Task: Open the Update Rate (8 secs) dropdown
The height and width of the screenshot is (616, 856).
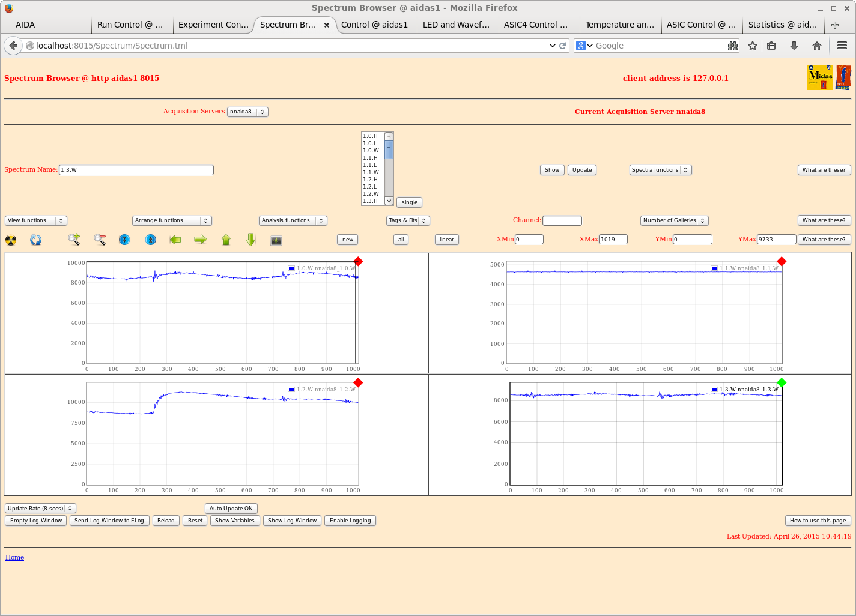Action: coord(40,509)
